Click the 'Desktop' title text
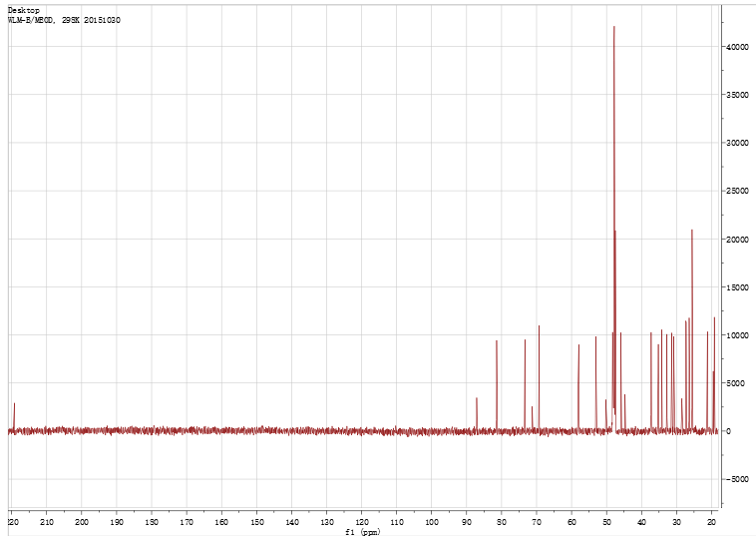The height and width of the screenshot is (536, 756). click(24, 11)
